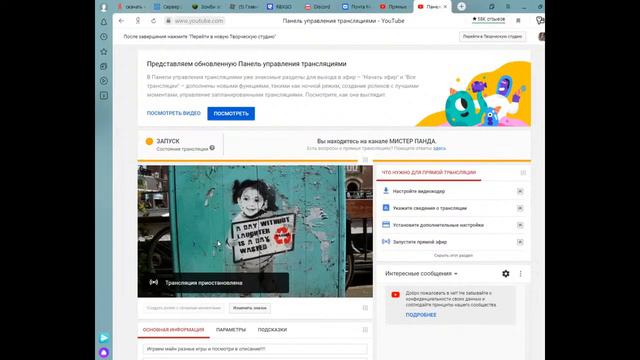
Task: Click the site padlock icon
Action: tap(168, 21)
